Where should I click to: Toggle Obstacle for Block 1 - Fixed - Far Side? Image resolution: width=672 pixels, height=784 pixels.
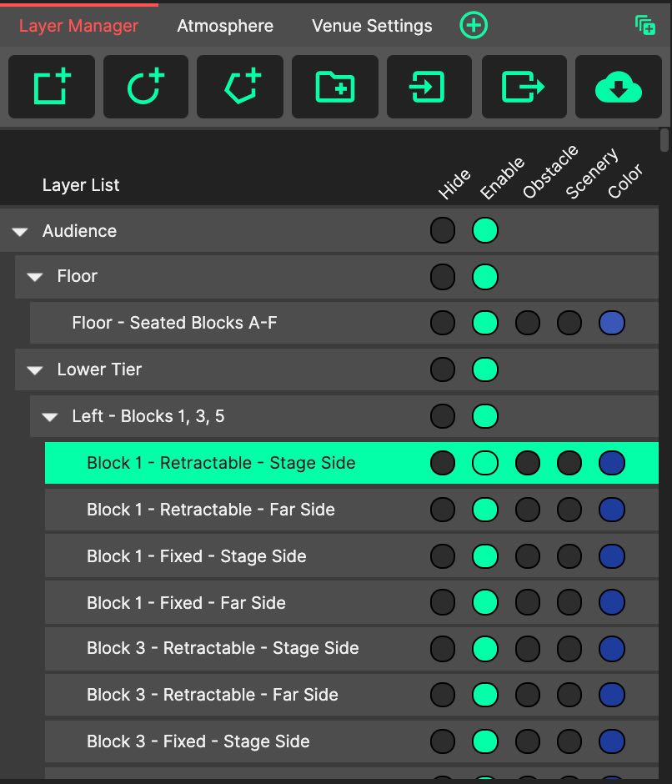[528, 602]
